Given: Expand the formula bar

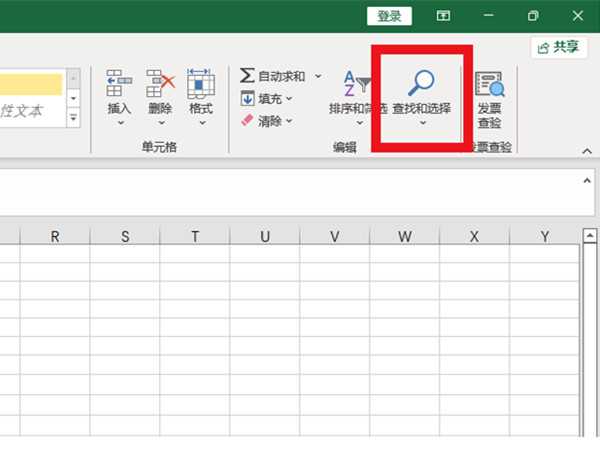Looking at the screenshot, I should tap(587, 181).
